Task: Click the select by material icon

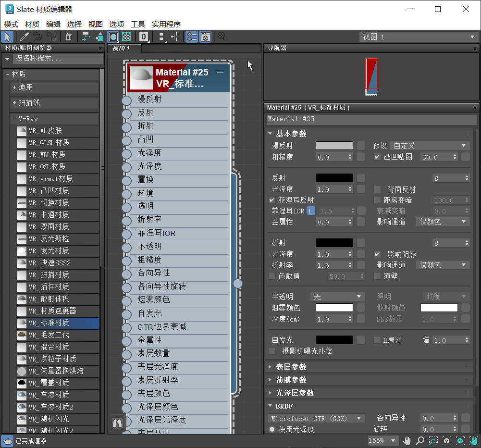Action: pyautogui.click(x=222, y=37)
